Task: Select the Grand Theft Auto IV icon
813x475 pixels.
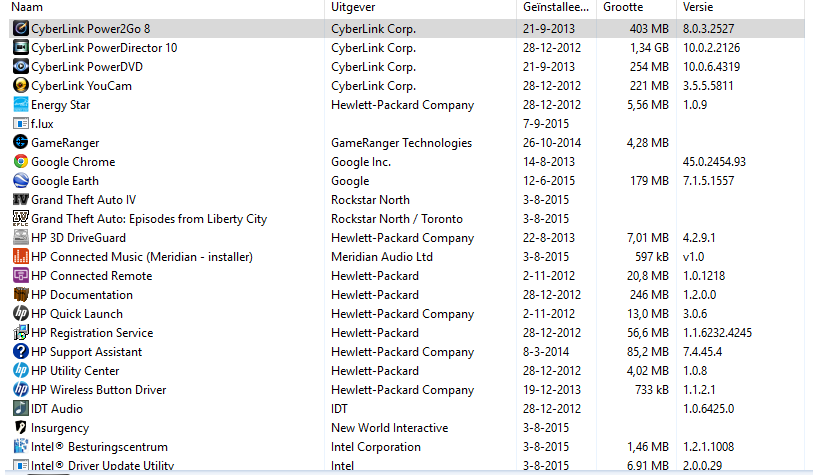Action: click(20, 199)
